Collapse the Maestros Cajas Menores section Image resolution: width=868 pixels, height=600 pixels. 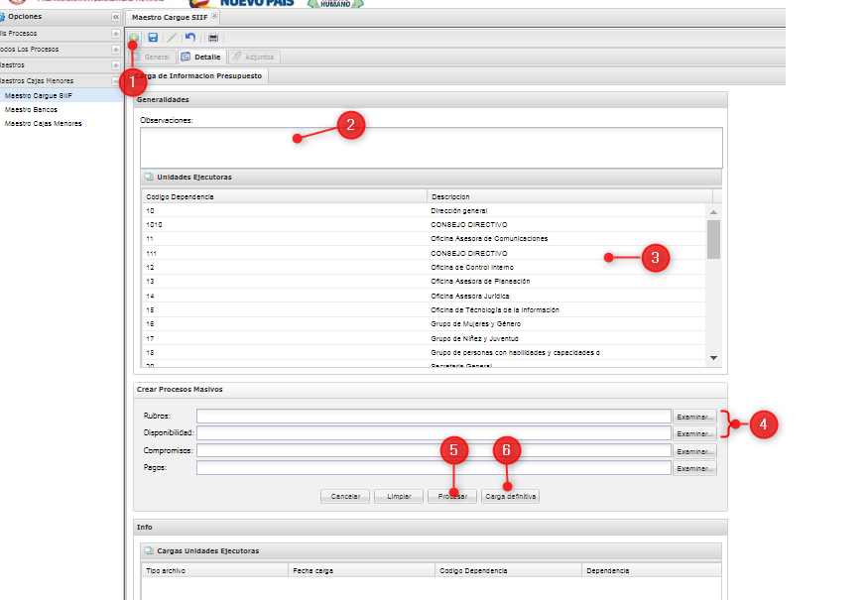115,81
